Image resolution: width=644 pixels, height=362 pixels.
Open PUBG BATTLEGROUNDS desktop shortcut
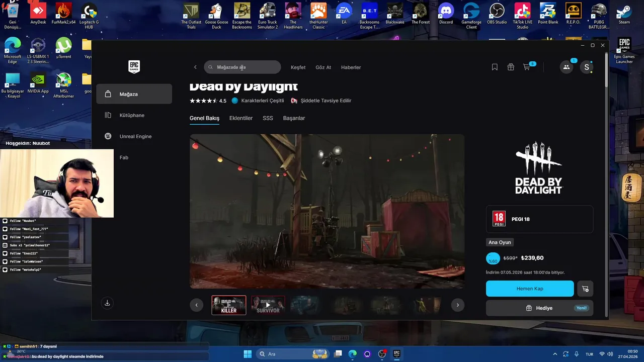click(x=599, y=16)
